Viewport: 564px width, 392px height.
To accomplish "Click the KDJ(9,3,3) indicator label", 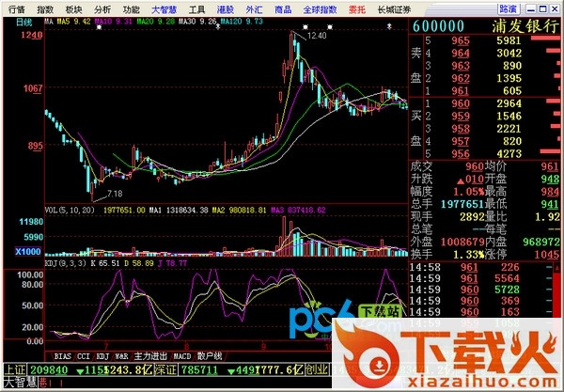I will coord(66,263).
